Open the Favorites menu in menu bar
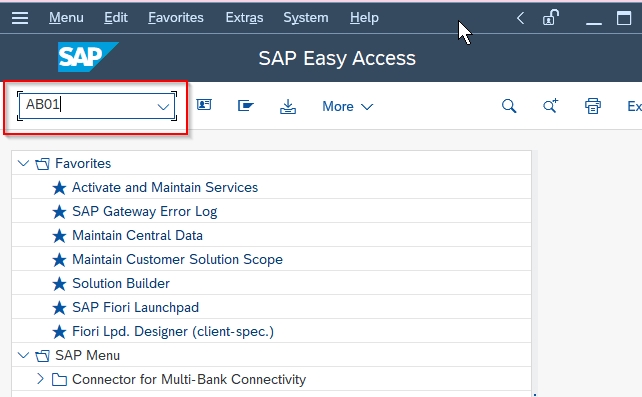The image size is (642, 397). click(x=176, y=18)
